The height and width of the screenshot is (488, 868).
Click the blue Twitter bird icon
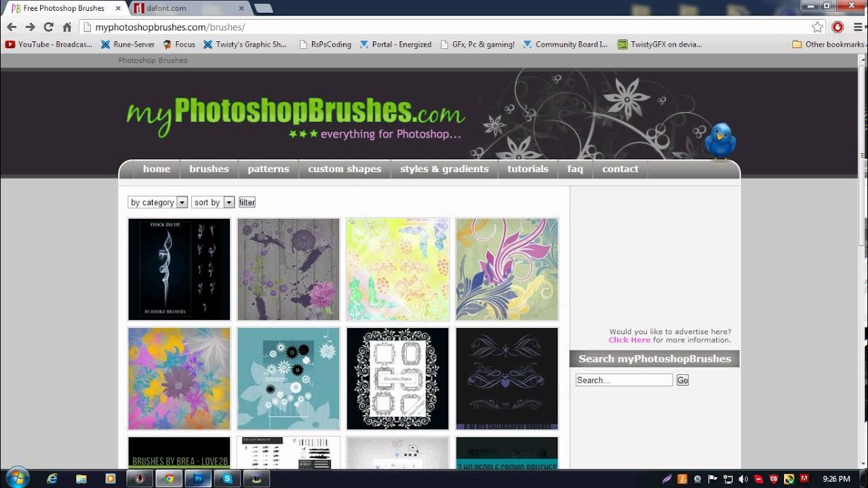click(719, 142)
